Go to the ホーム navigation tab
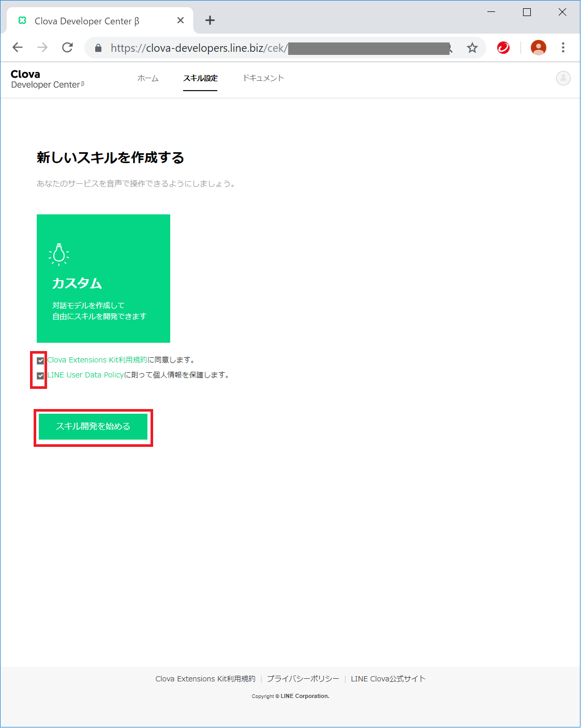Screen dimensions: 581x728 click(x=147, y=78)
